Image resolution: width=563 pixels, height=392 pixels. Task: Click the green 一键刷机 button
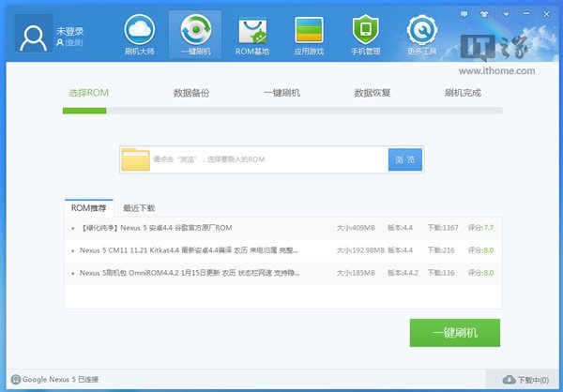coord(454,333)
